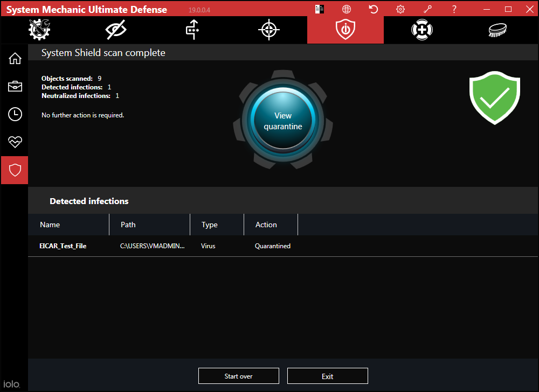Click the undo arrow icon in title bar
The image size is (539, 392).
374,9
